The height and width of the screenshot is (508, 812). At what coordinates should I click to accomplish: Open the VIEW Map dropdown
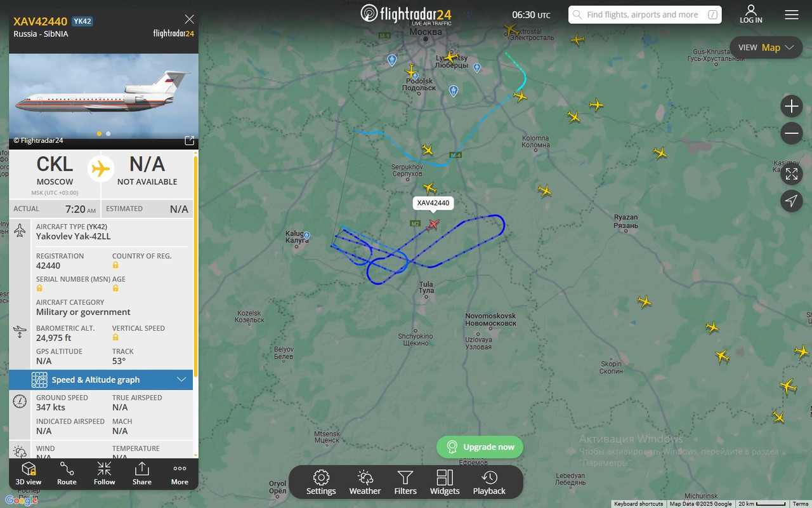coord(766,48)
